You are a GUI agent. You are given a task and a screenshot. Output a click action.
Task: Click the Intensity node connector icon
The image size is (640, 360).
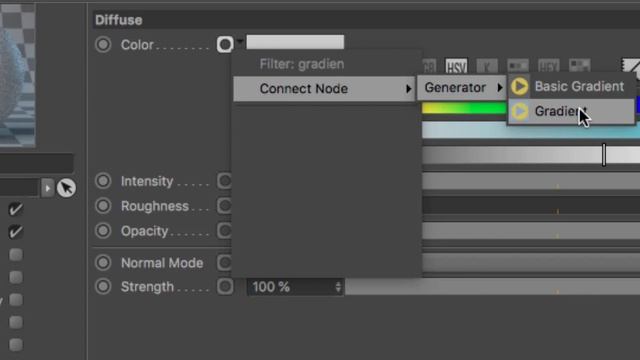tap(224, 181)
